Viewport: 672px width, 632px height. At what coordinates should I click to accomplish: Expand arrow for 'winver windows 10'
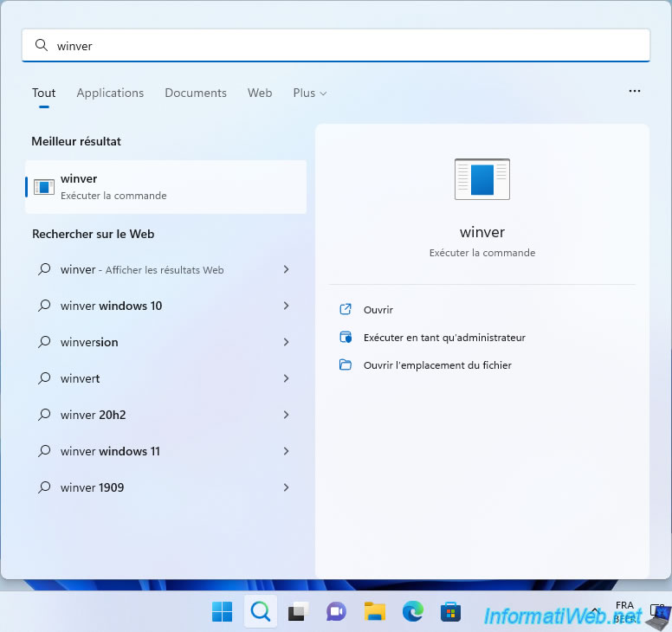pos(287,306)
